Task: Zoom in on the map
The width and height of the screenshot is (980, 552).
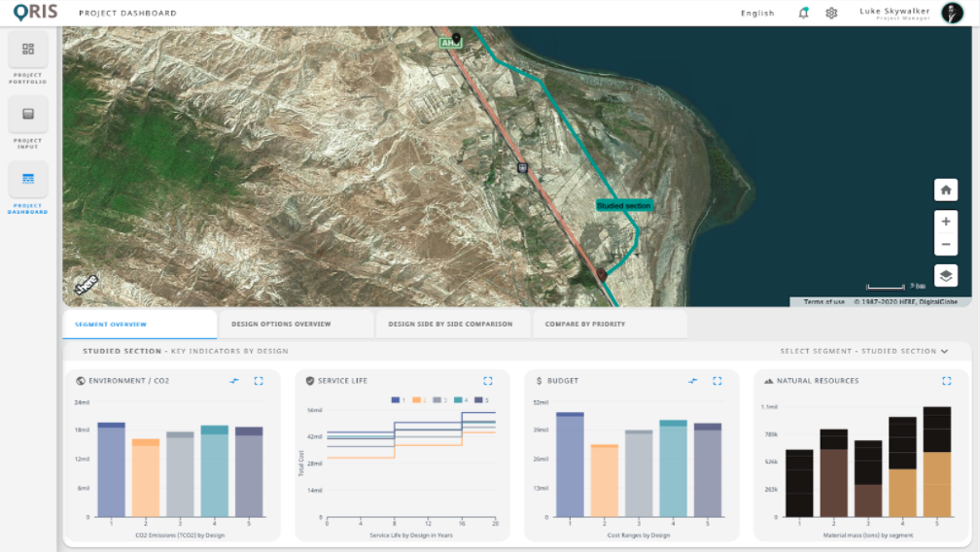Action: pyautogui.click(x=946, y=222)
